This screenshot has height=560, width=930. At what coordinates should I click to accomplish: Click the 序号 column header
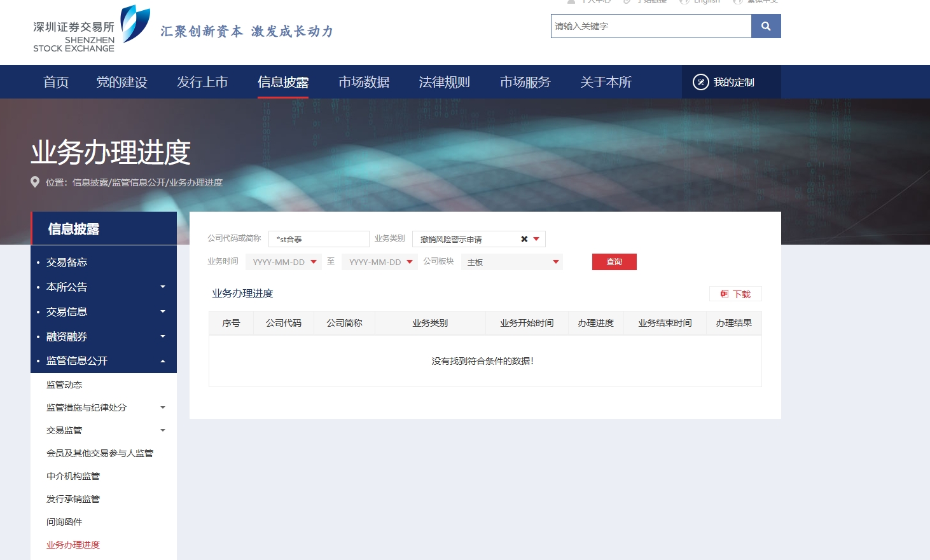coord(231,323)
